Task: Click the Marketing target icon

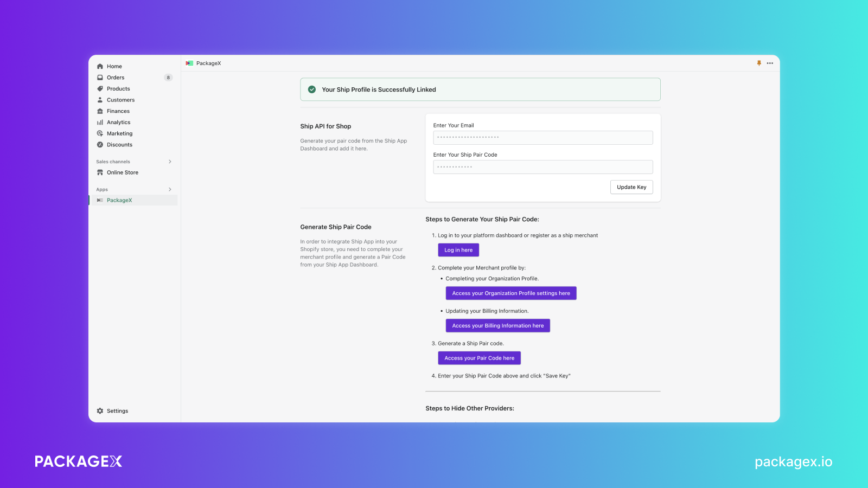Action: coord(100,133)
